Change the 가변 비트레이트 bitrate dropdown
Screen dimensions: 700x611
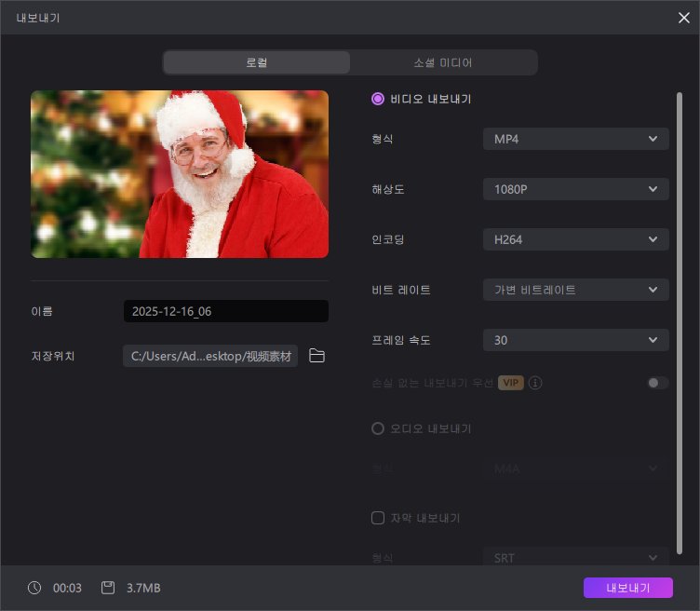[x=575, y=290]
